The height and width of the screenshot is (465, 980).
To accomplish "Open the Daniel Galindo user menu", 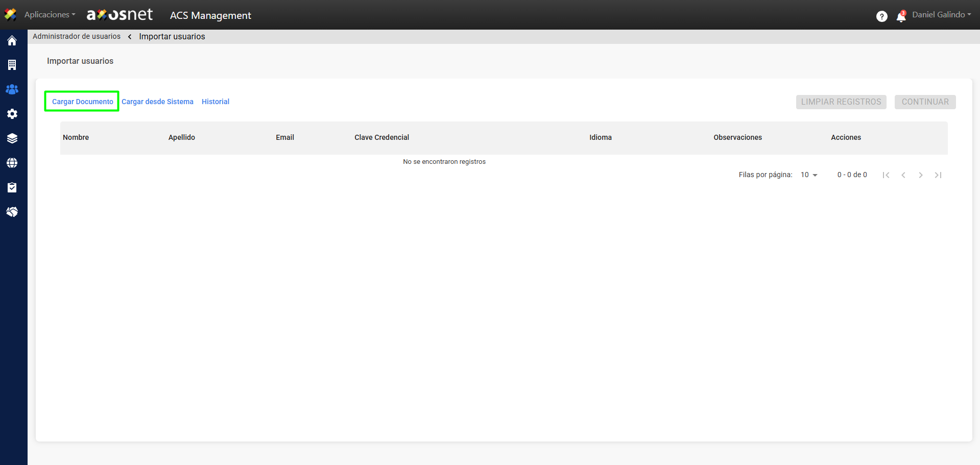I will pos(941,15).
